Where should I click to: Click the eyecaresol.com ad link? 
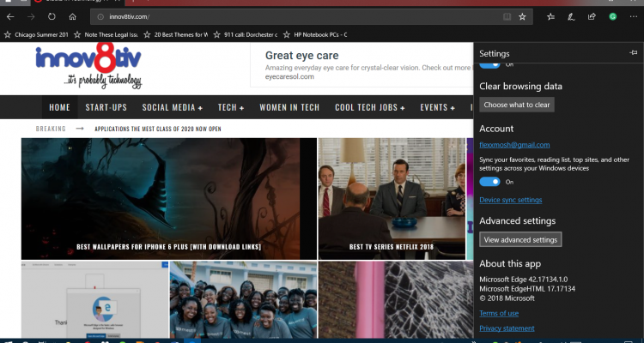[289, 76]
